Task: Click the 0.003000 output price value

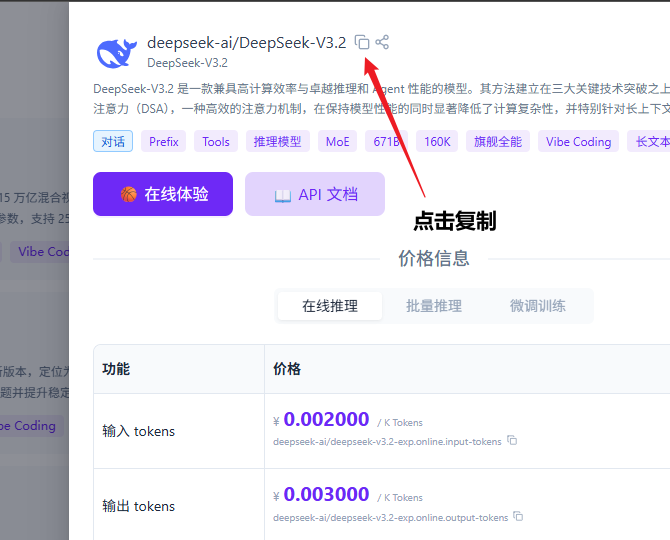Action: point(326,494)
